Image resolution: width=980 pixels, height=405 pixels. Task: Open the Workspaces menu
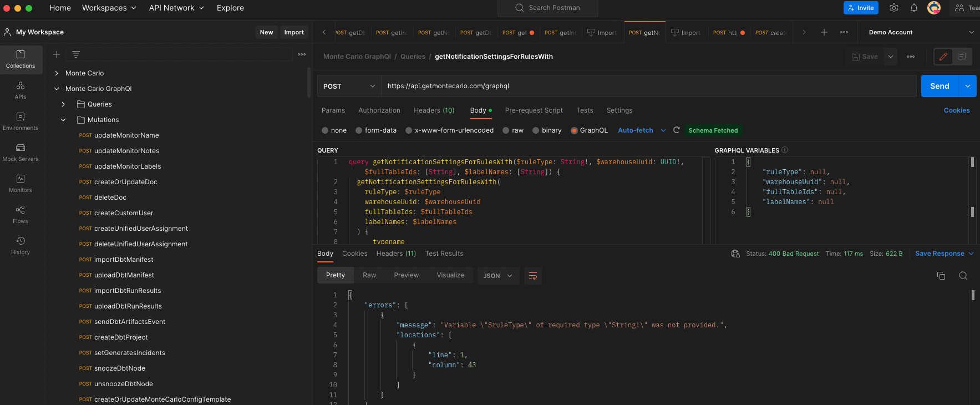(x=109, y=8)
